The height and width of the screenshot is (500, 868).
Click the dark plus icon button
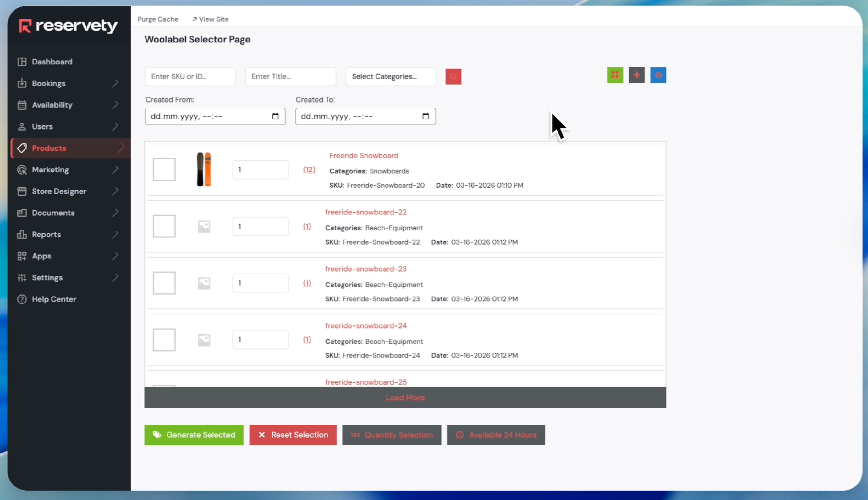click(x=636, y=75)
